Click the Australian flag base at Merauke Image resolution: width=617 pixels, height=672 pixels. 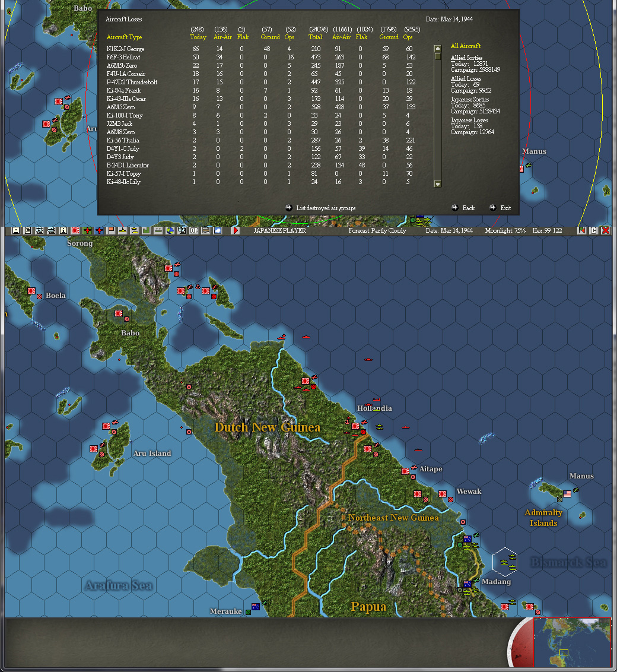pyautogui.click(x=256, y=607)
